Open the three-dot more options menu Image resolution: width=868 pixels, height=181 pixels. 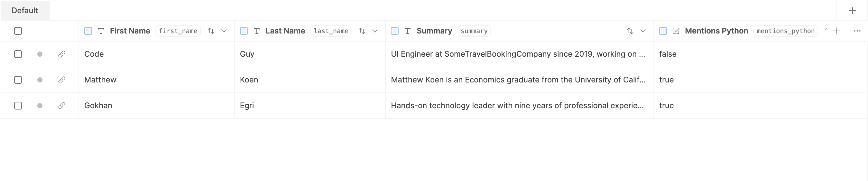(857, 31)
